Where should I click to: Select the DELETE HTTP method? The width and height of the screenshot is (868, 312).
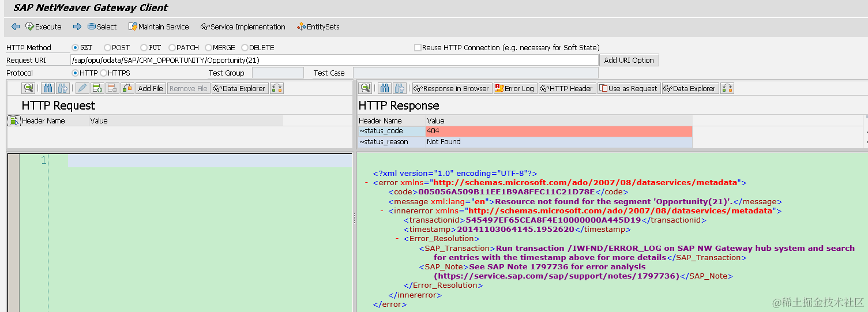(x=245, y=48)
